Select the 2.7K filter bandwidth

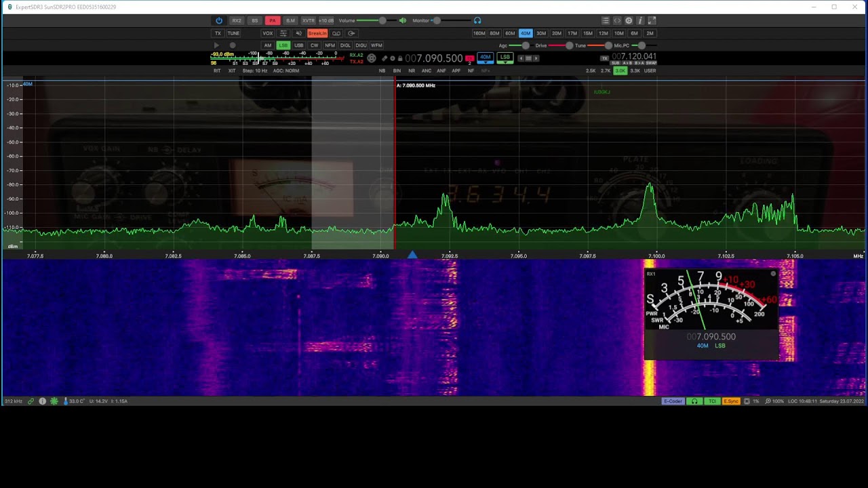coord(606,70)
